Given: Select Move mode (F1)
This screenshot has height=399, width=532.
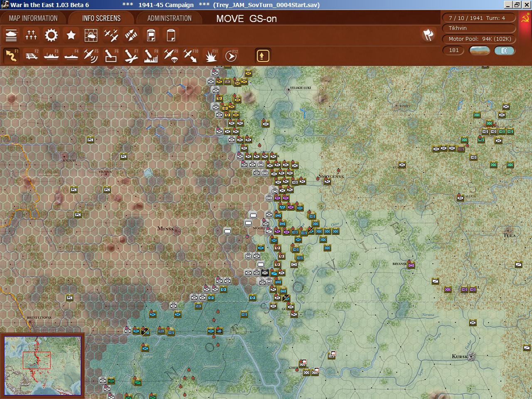Looking at the screenshot, I should [11, 56].
